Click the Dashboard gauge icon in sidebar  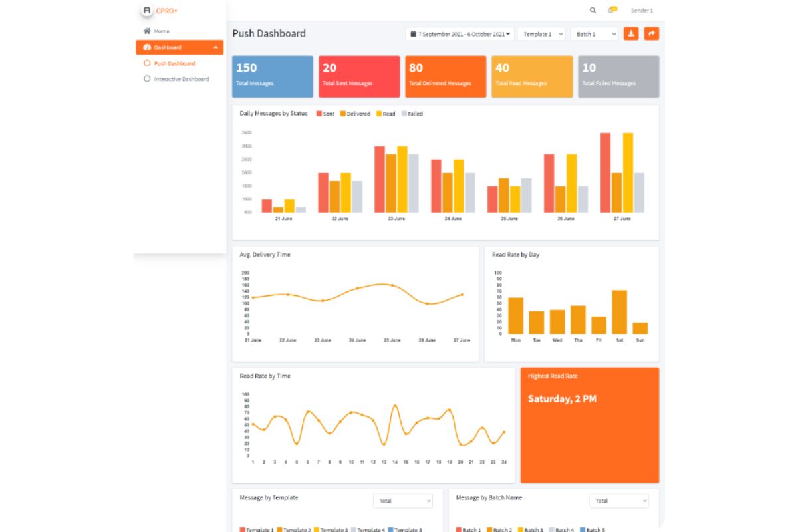[147, 47]
